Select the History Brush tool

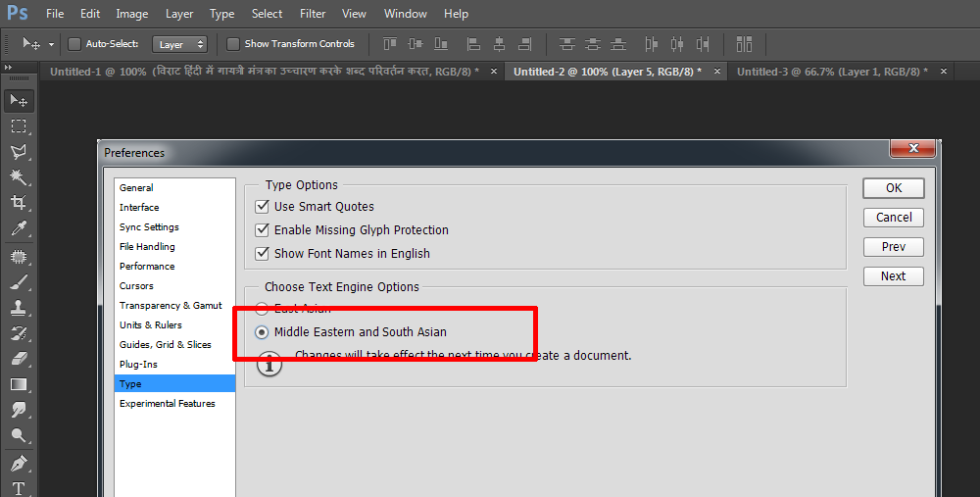coord(19,333)
